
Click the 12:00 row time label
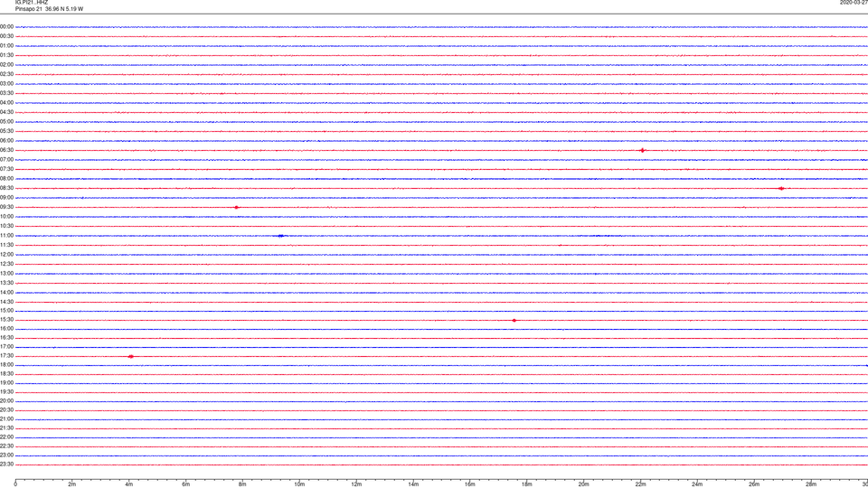pyautogui.click(x=6, y=255)
